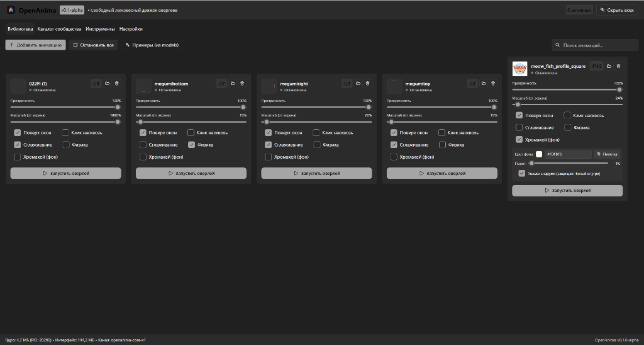Switch to the Библиотека tab
Viewport: 644px width, 345px height.
tap(20, 29)
